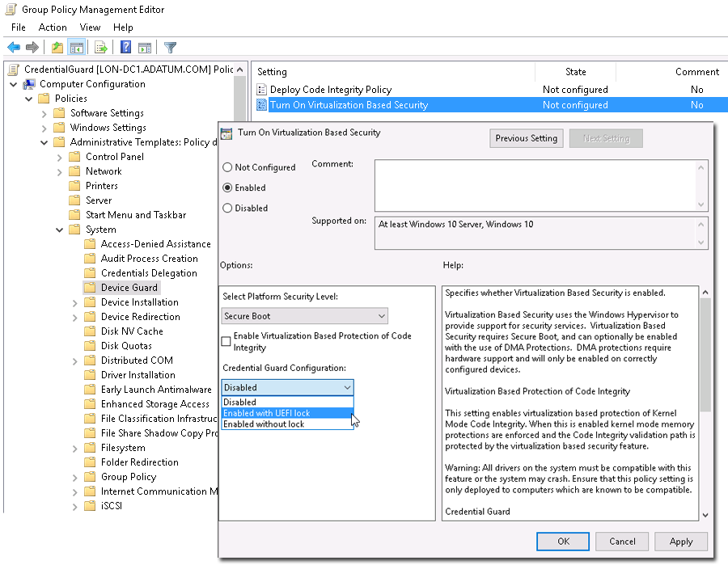Viewport: 728px width, 565px height.
Task: Click inside the Comment text box
Action: 535,186
